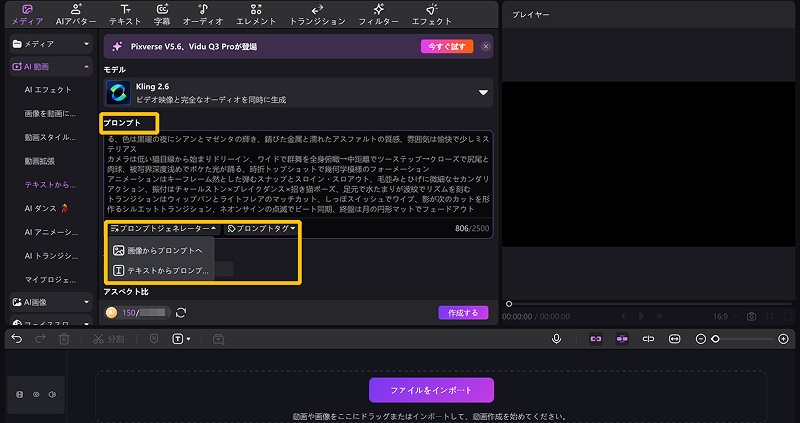Expand the メディア sidebar section
The image size is (800, 423).
coord(51,44)
